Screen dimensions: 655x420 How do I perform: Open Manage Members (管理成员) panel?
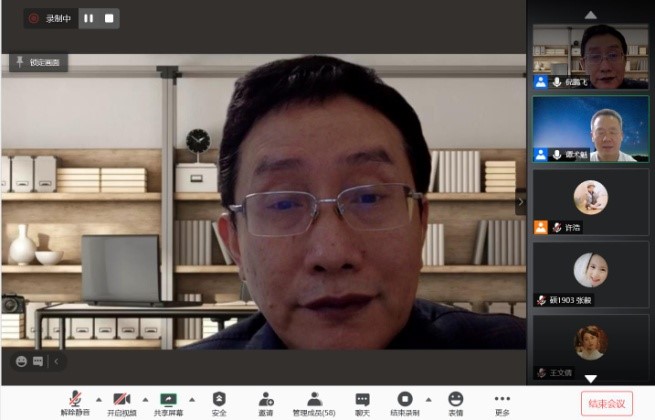pos(314,402)
